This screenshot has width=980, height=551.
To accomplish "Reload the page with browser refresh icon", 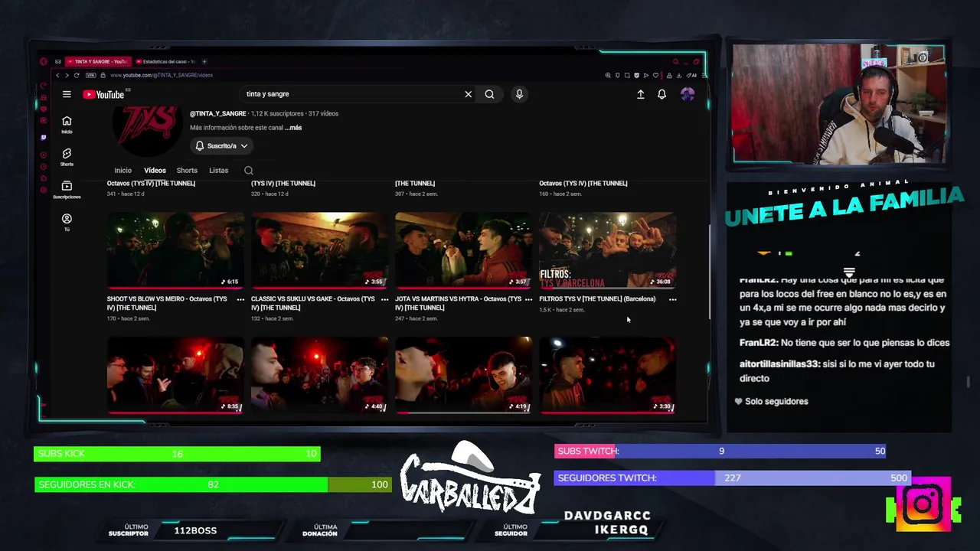I will [x=77, y=75].
